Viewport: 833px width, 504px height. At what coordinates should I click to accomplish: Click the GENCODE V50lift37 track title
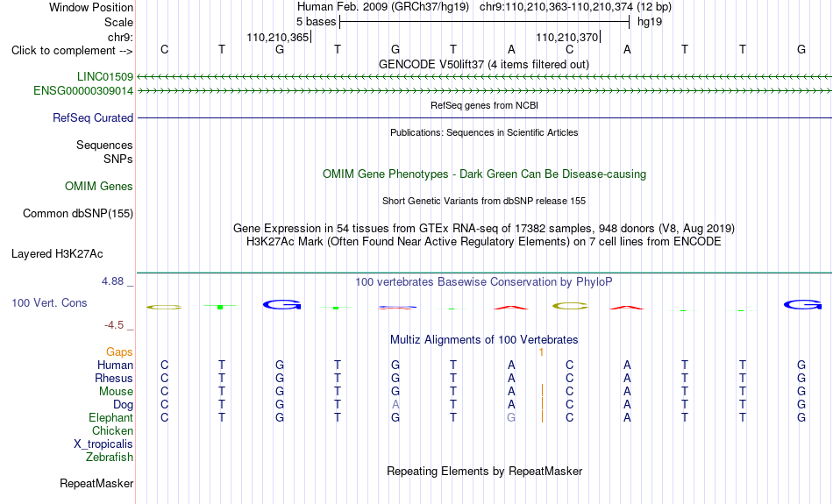(x=483, y=64)
